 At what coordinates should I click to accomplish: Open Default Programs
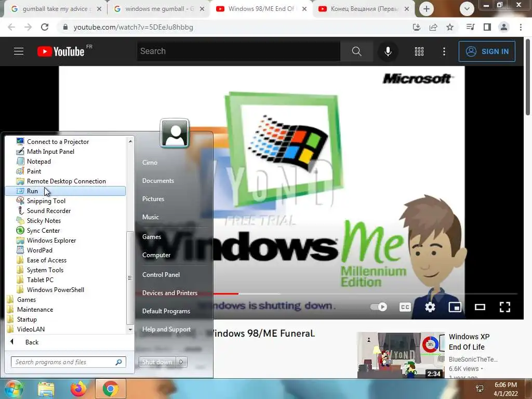click(x=166, y=311)
